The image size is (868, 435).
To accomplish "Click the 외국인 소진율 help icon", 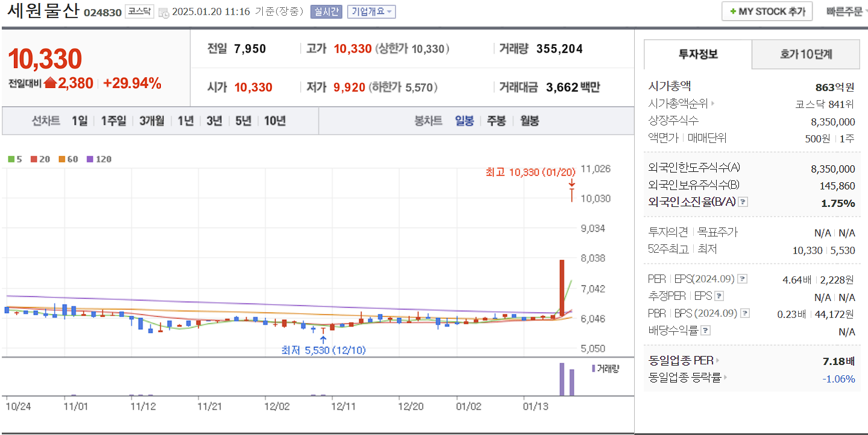I will click(743, 202).
